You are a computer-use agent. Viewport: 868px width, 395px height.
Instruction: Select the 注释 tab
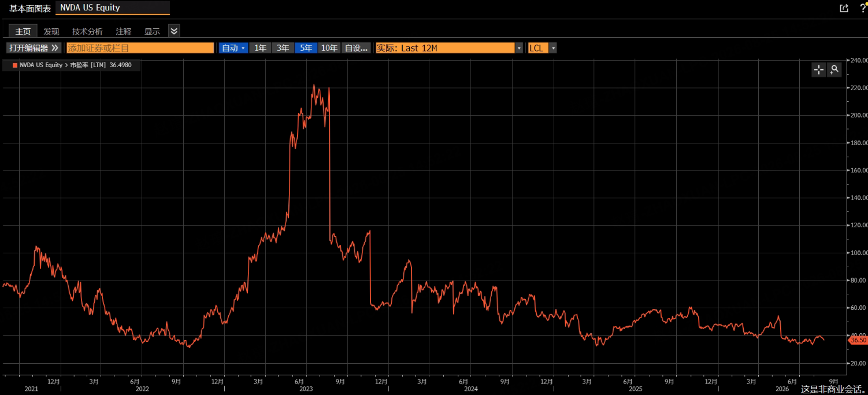coord(124,31)
